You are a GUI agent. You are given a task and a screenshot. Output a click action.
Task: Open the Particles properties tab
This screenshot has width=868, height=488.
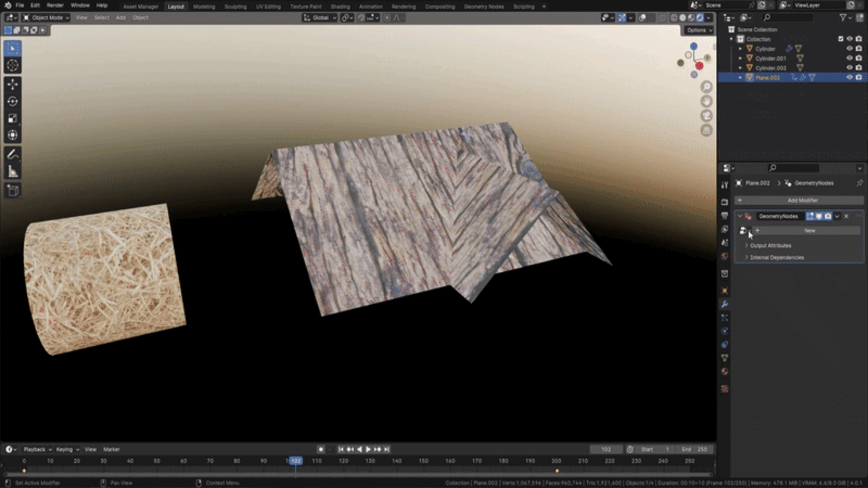tap(724, 317)
